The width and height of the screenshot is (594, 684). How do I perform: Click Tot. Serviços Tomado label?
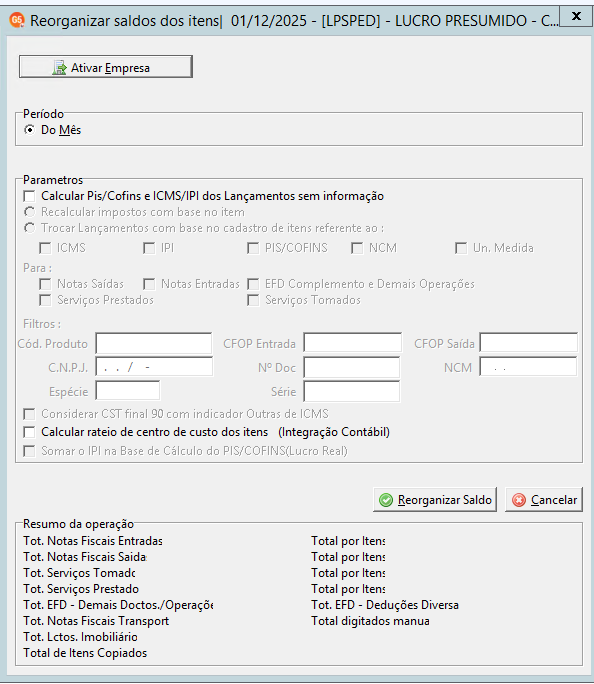[79, 573]
